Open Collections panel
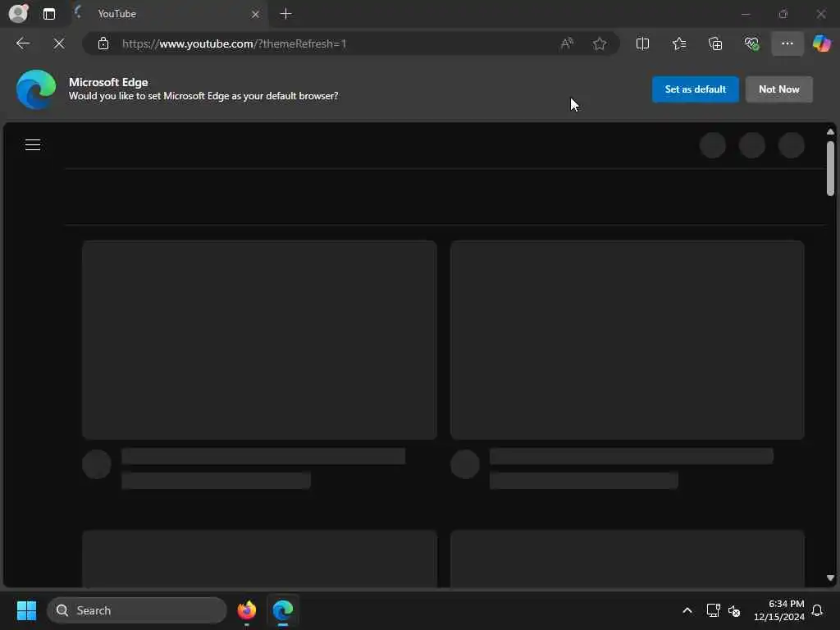 coord(715,43)
